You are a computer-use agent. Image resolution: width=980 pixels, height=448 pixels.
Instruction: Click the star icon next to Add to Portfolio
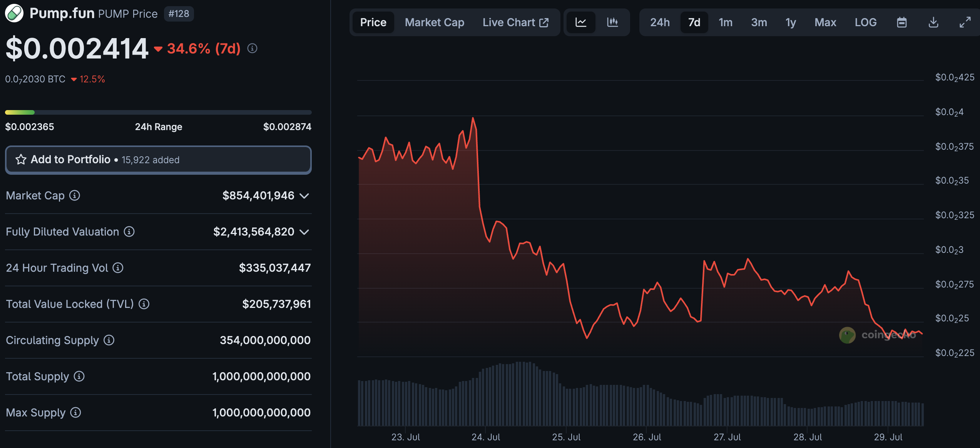21,159
